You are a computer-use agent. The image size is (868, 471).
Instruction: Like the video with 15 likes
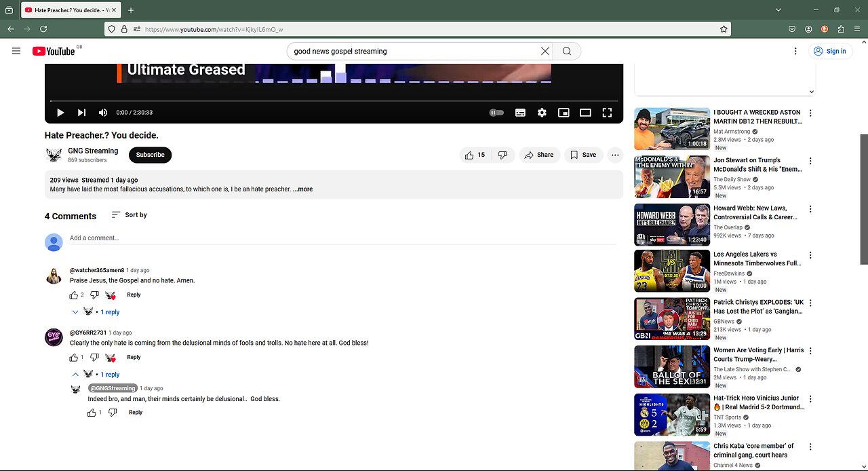pos(475,155)
